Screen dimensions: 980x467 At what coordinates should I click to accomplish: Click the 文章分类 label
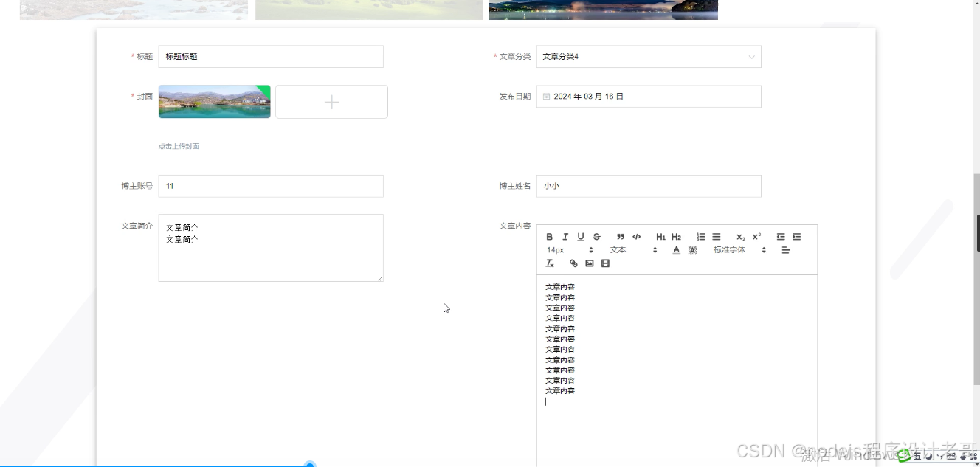tap(515, 57)
